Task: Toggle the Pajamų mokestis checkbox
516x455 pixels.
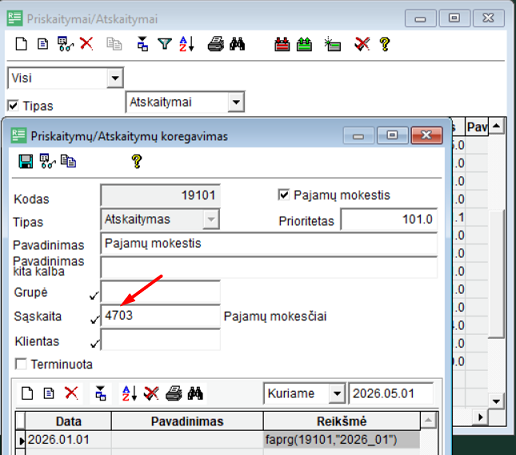Action: (283, 195)
